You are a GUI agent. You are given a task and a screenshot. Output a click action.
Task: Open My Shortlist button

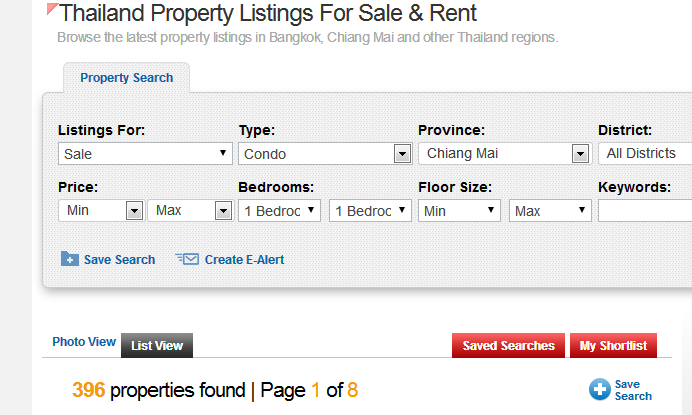coord(613,345)
